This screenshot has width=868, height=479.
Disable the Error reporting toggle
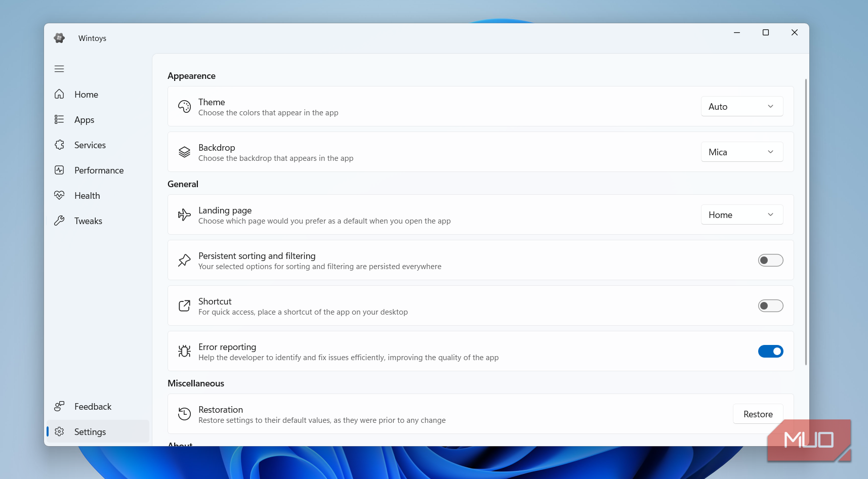(x=770, y=351)
